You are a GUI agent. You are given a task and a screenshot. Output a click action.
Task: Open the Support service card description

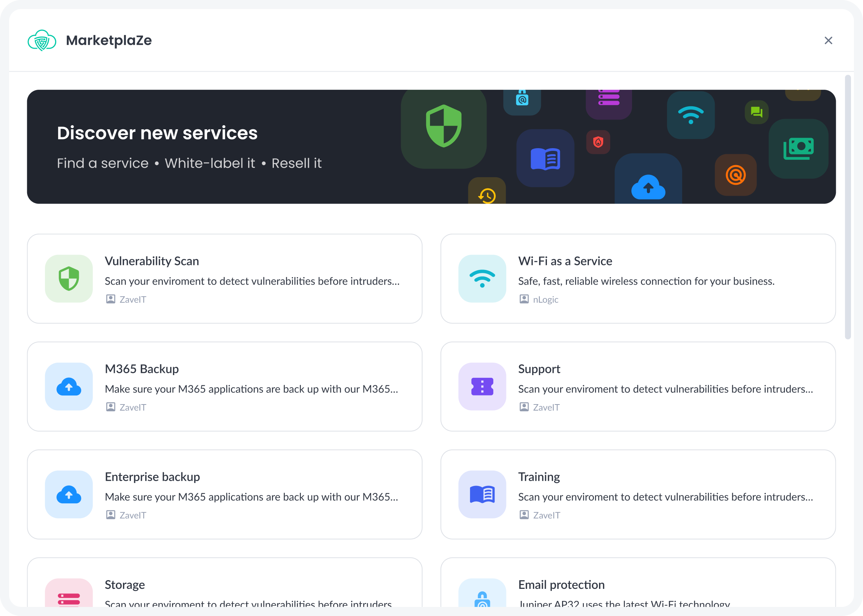pyautogui.click(x=665, y=389)
